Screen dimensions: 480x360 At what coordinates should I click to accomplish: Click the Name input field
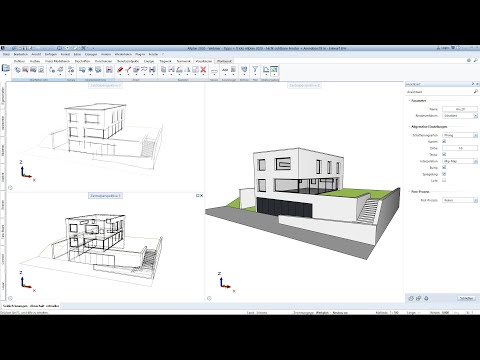tap(460, 109)
